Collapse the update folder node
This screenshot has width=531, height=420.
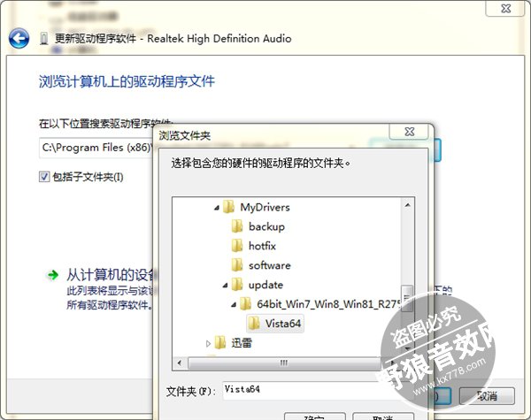(x=225, y=286)
